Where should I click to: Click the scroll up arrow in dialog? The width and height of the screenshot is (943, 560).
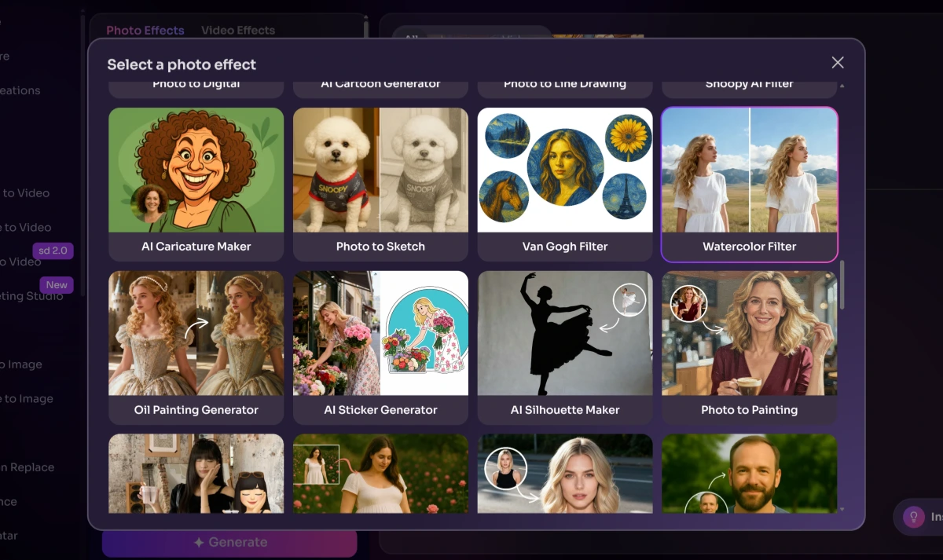[842, 85]
